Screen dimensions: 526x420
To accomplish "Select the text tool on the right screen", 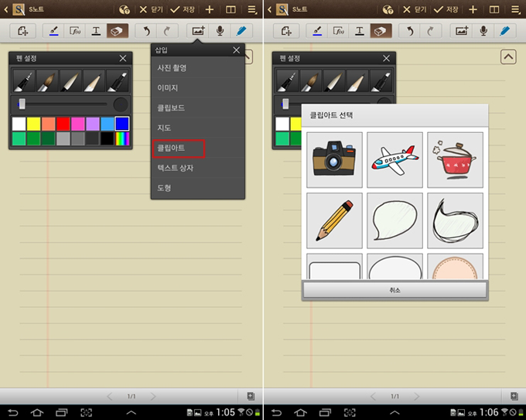I will point(360,31).
